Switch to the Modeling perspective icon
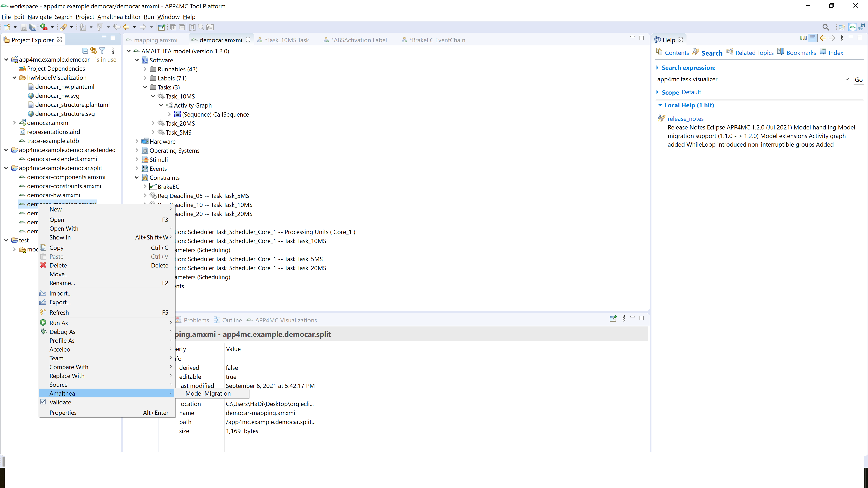 tap(862, 27)
